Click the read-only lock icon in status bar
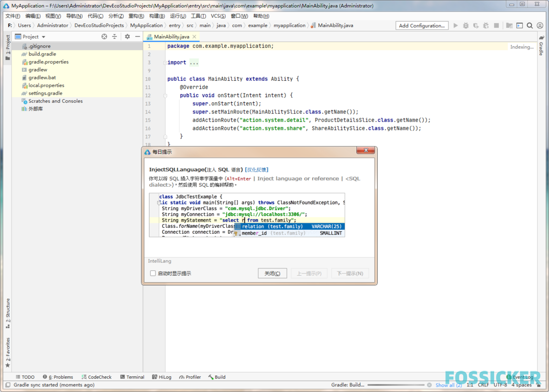Screen dimensions: 549x392 pos(538,385)
